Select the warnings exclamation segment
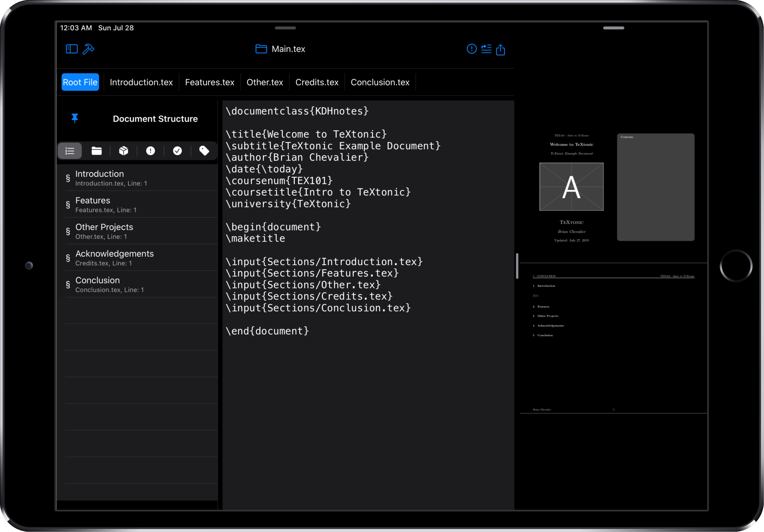 [x=150, y=151]
